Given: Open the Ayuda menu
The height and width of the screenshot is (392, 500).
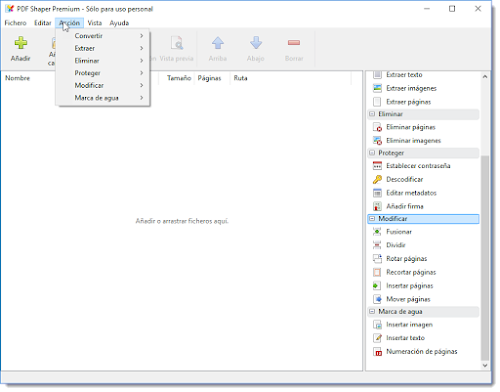Looking at the screenshot, I should (119, 23).
